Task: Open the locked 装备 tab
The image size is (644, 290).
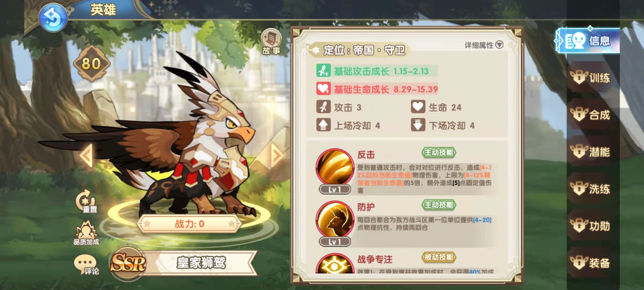Action: click(590, 263)
